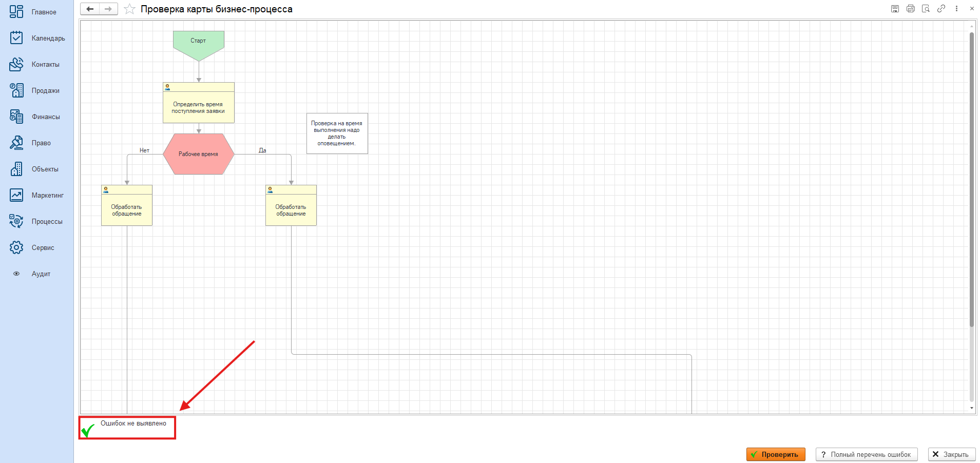Open the Контакты sidebar icon
Viewport: 980px width, 463px height.
pyautogui.click(x=16, y=64)
